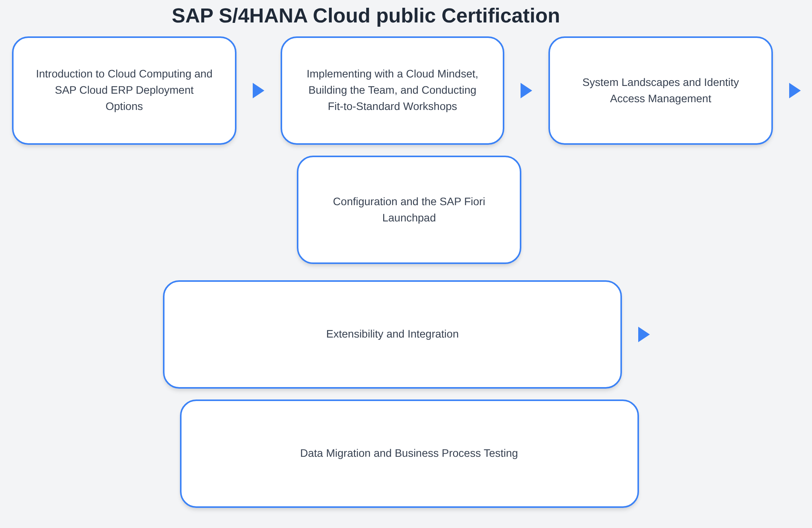Image resolution: width=812 pixels, height=528 pixels.
Task: Click the arrow right of the System Landscapes card
Action: click(x=794, y=91)
